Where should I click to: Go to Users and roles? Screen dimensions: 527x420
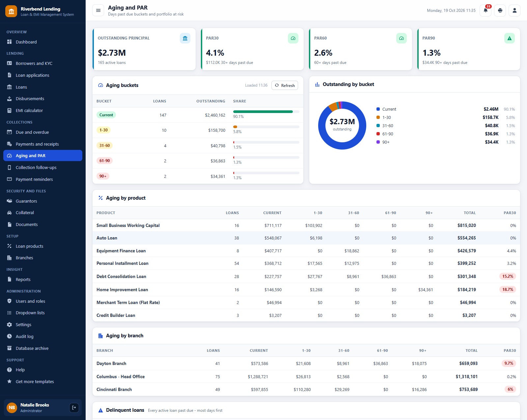pos(43,301)
